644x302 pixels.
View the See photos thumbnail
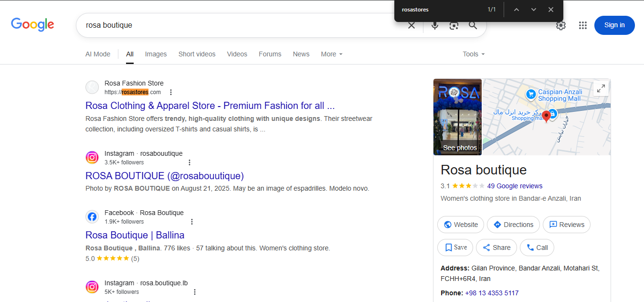pos(457,117)
